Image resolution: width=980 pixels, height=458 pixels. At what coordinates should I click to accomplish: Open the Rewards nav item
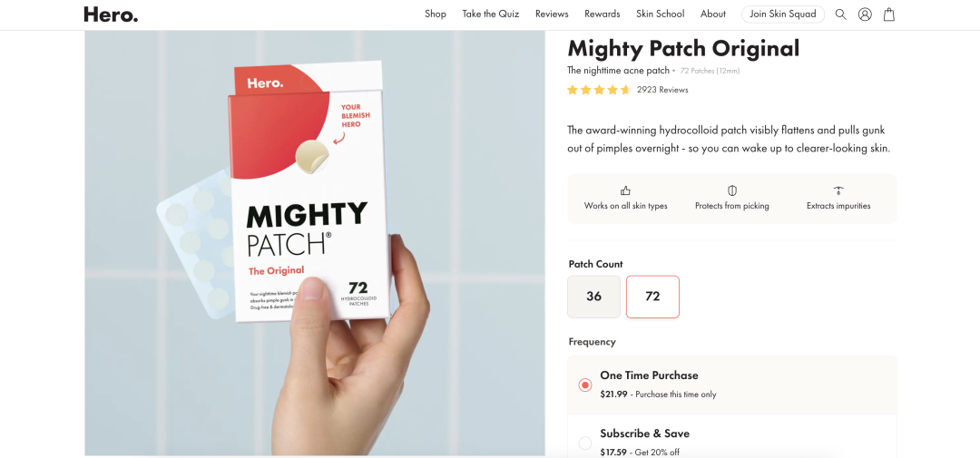coord(602,14)
